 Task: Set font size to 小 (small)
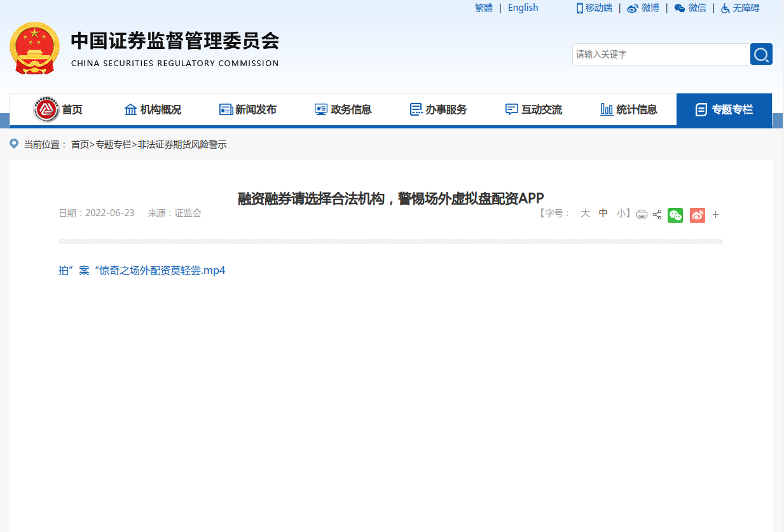pos(621,214)
